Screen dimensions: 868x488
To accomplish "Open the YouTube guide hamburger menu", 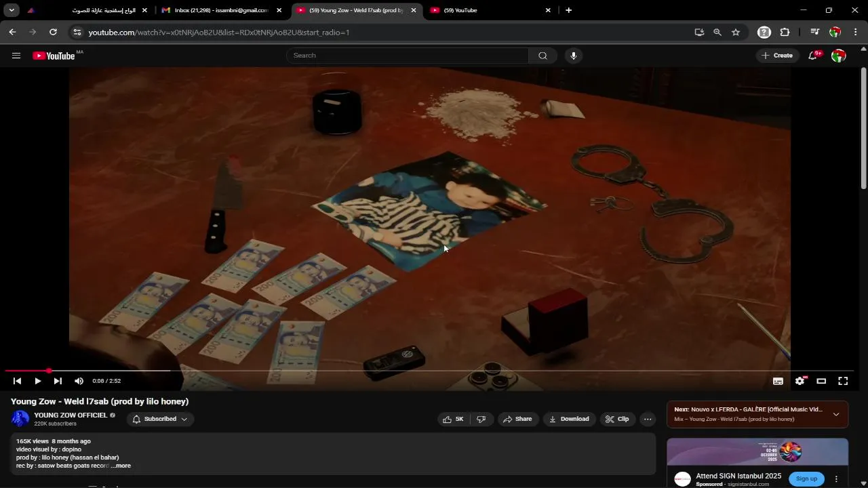I will (16, 56).
